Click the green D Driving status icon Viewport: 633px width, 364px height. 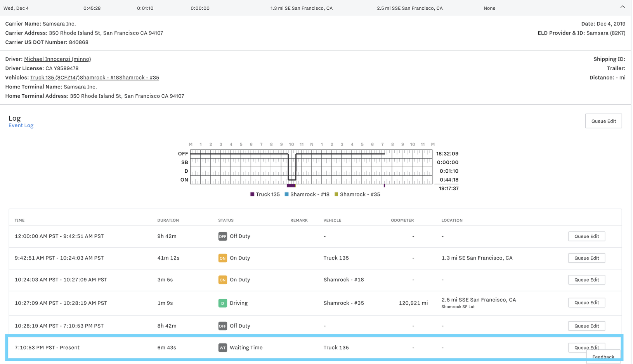222,303
